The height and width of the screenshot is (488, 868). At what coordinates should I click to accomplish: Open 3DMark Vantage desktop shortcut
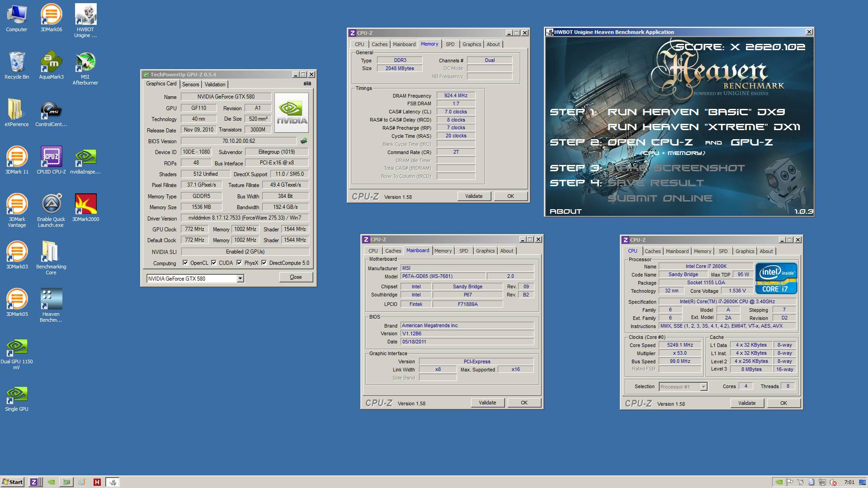coord(17,211)
